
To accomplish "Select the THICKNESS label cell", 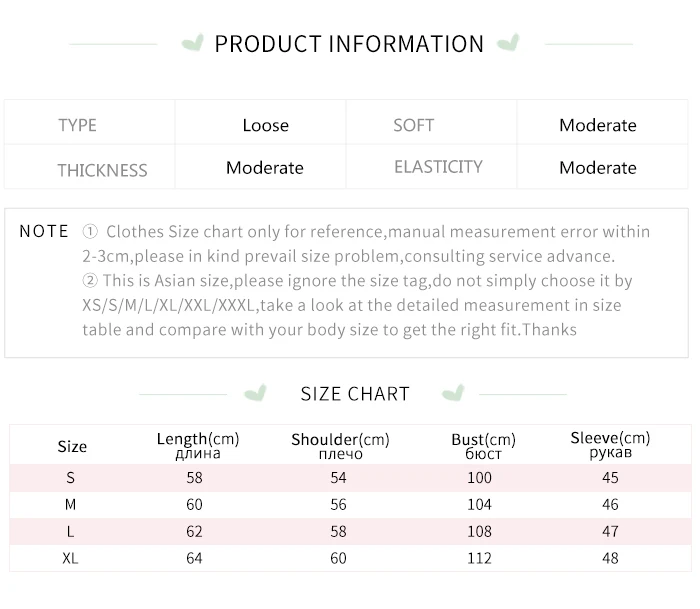I will [x=90, y=167].
